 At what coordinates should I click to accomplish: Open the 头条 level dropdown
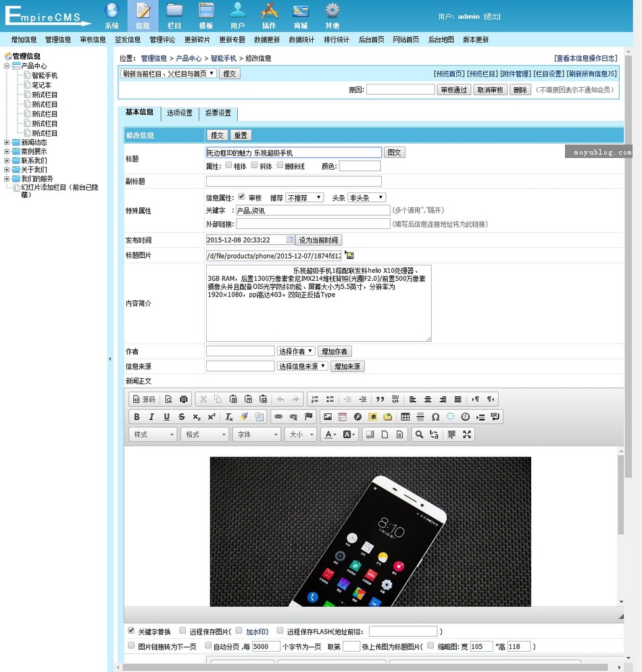(x=367, y=198)
